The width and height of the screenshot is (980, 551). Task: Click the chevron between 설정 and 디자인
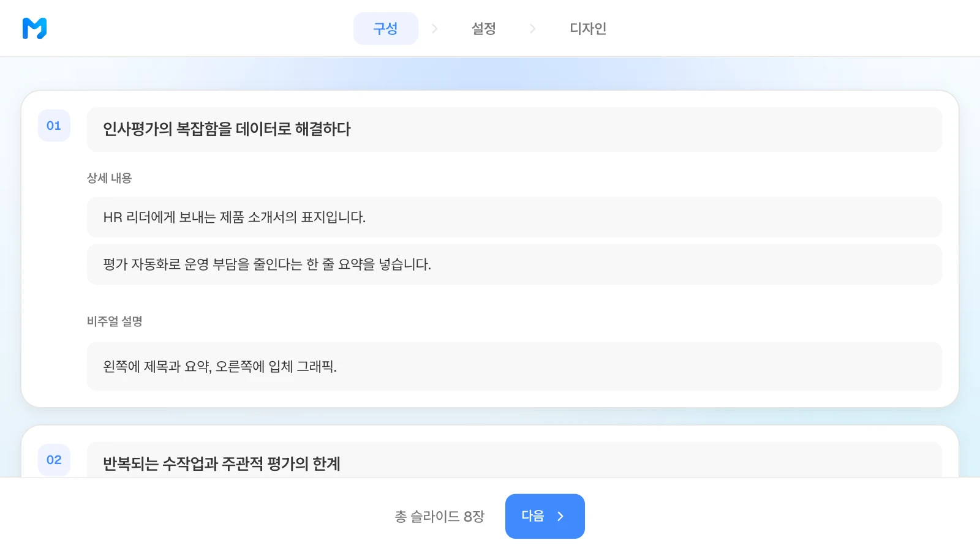coord(533,28)
